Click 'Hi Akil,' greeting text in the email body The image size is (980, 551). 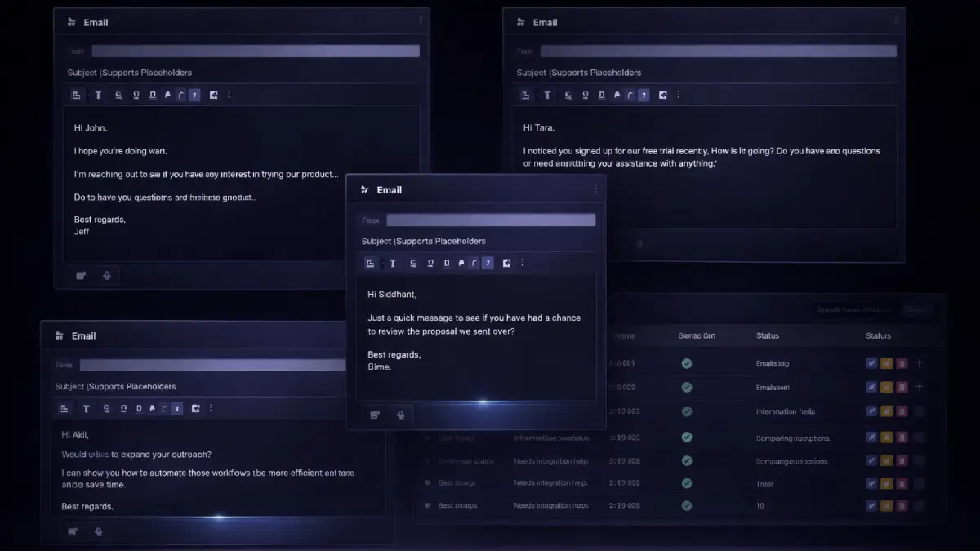(x=74, y=434)
